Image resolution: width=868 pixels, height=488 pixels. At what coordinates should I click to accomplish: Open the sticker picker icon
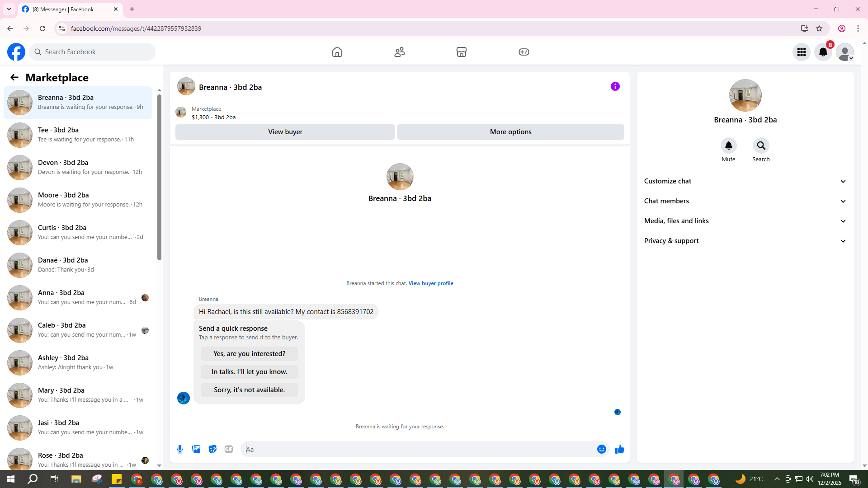tap(212, 449)
